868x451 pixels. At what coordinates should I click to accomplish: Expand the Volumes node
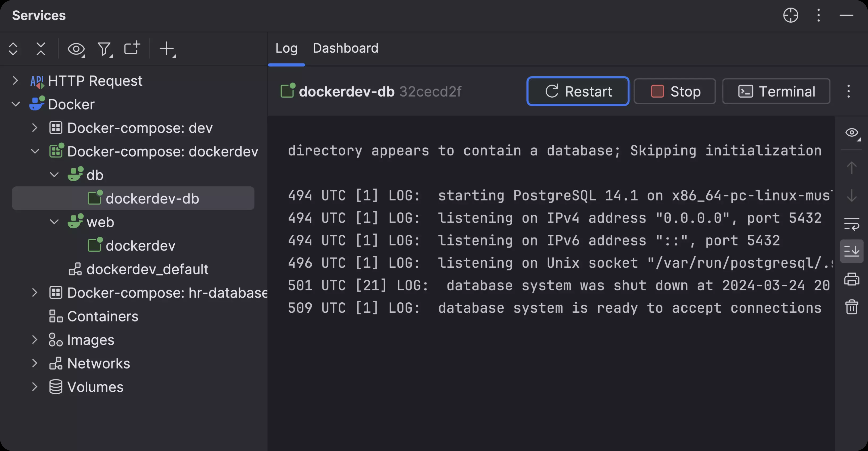(35, 387)
